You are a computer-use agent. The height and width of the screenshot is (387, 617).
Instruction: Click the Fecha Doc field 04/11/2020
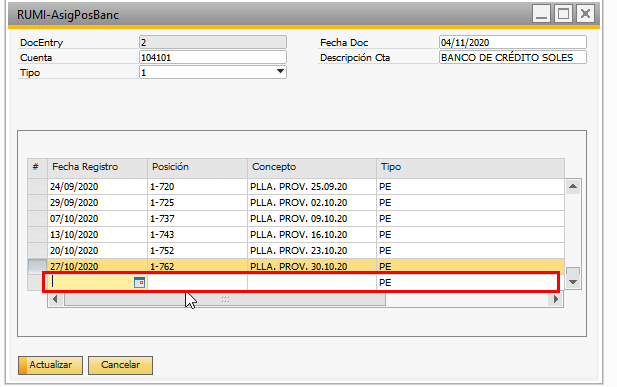(513, 42)
